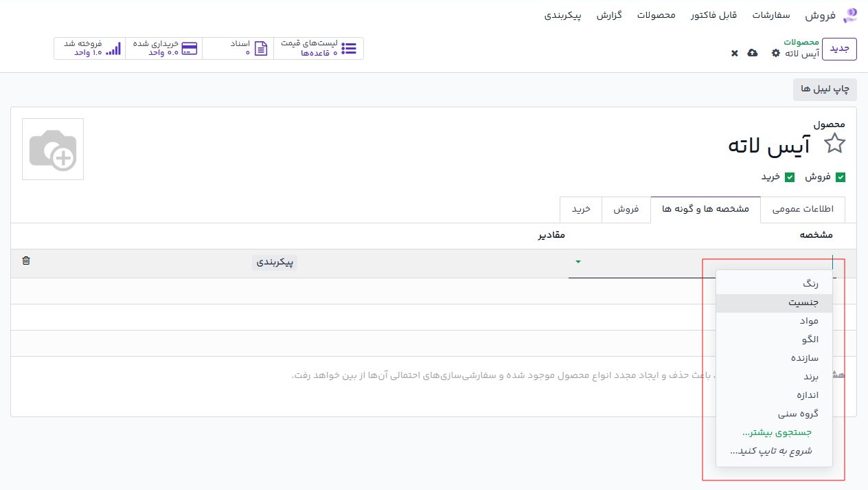Click the جدید button
The height and width of the screenshot is (490, 868).
pyautogui.click(x=839, y=49)
